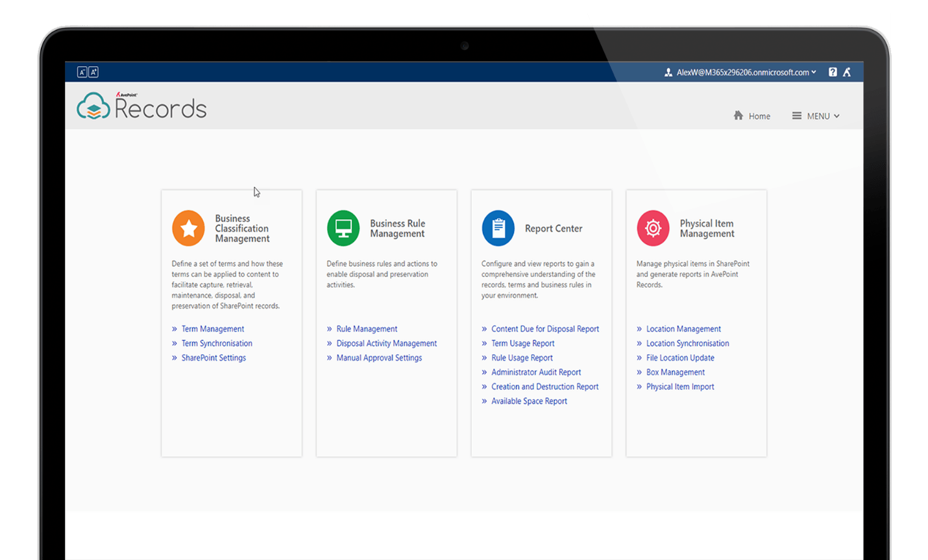Viewport: 928px width, 560px height.
Task: Open Rule Usage Report link
Action: (x=522, y=358)
